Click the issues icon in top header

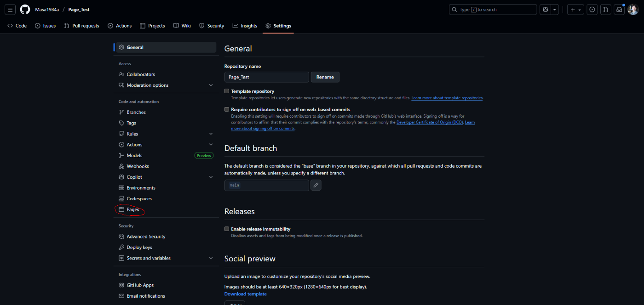click(x=592, y=10)
